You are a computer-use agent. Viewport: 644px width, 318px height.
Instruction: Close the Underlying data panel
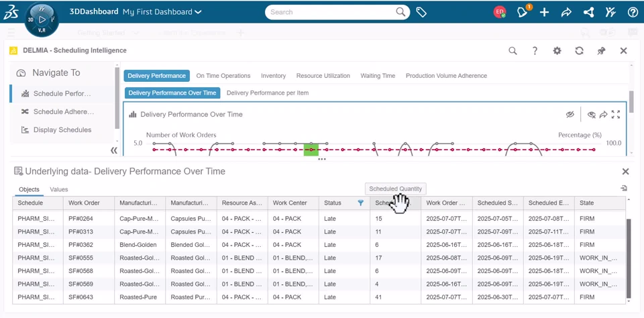click(x=625, y=171)
